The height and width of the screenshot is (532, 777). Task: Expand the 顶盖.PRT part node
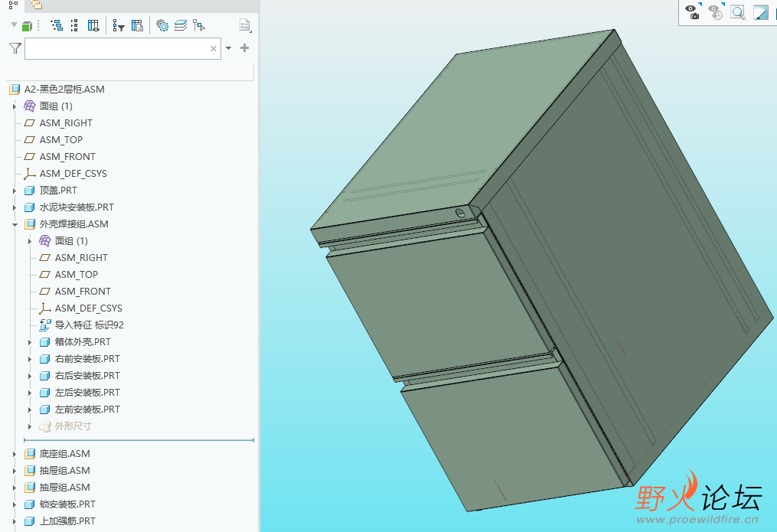[x=15, y=190]
